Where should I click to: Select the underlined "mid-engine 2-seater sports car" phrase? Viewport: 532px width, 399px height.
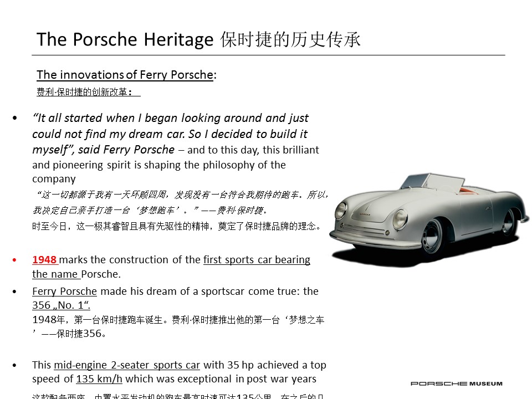(x=127, y=365)
